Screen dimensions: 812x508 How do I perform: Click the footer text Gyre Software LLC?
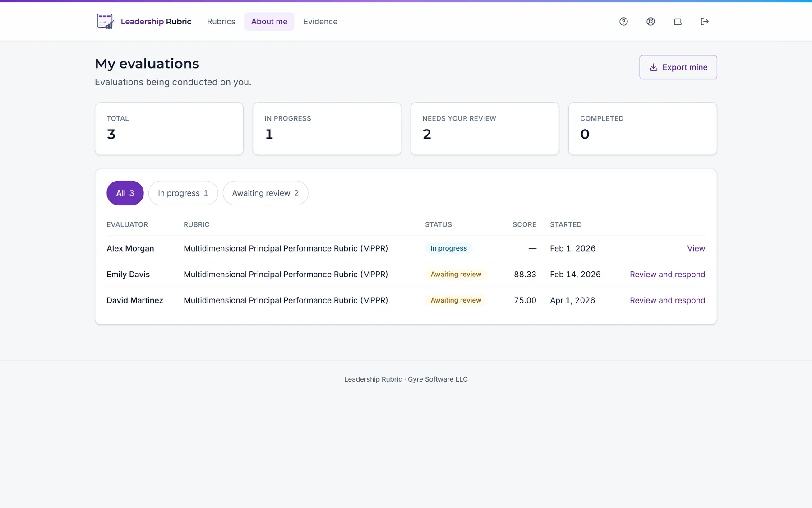point(438,379)
